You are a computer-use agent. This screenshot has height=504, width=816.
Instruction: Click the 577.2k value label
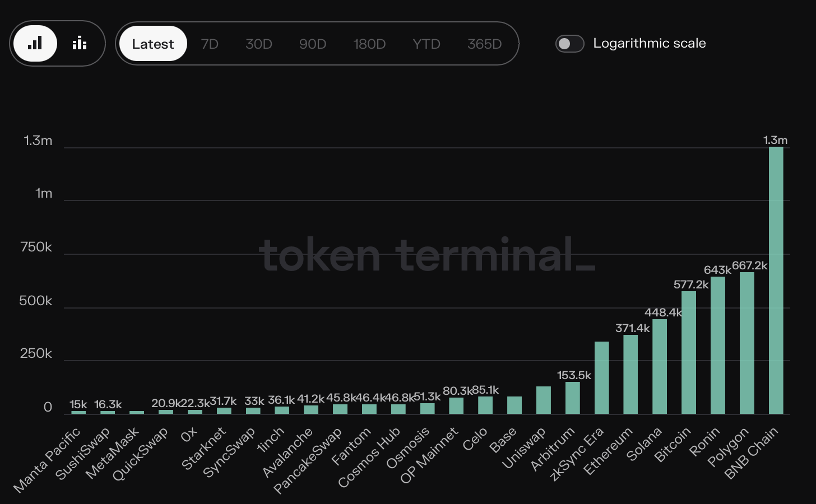point(691,284)
